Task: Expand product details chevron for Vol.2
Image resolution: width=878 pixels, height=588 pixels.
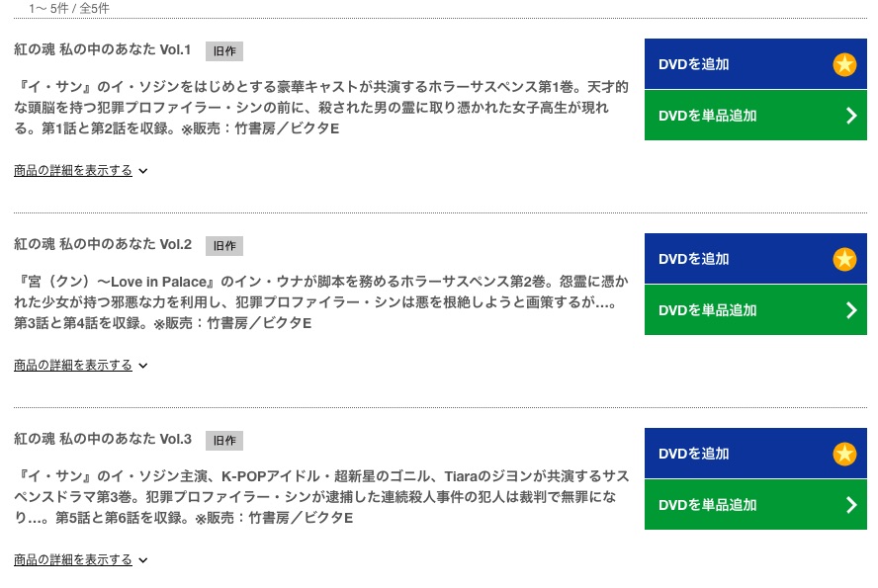Action: (x=142, y=366)
